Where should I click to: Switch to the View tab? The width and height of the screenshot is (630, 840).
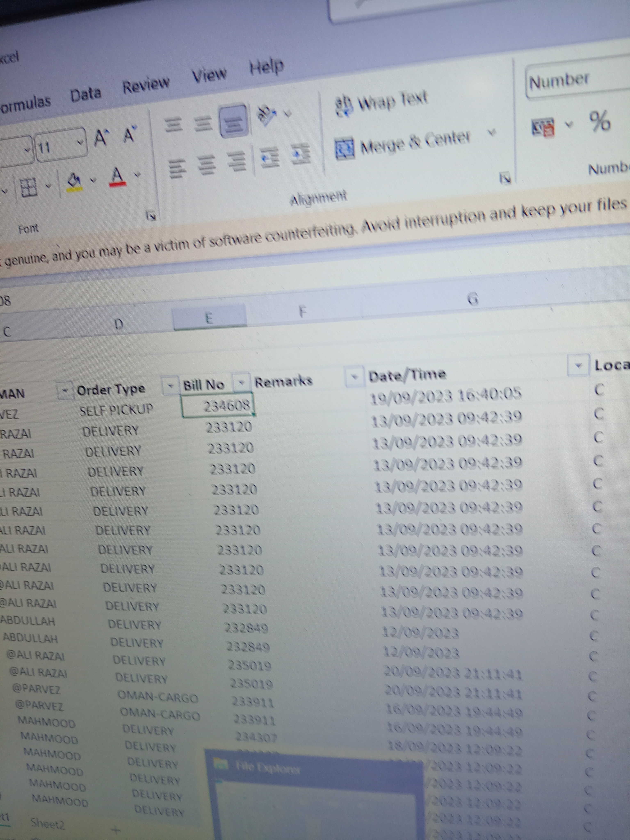[209, 74]
